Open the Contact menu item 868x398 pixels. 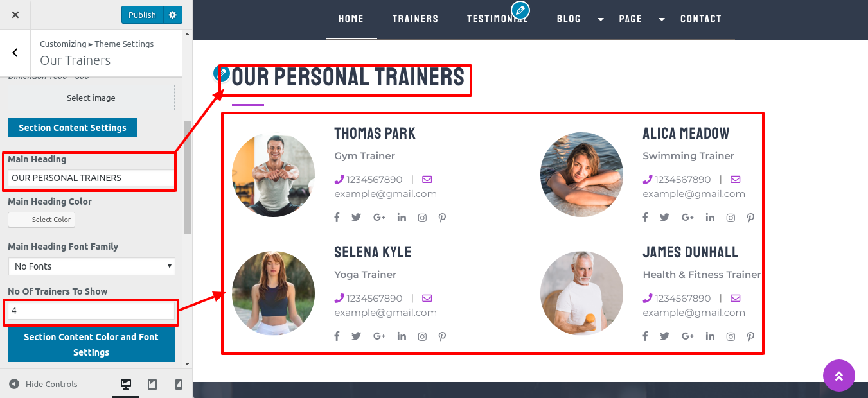click(701, 19)
